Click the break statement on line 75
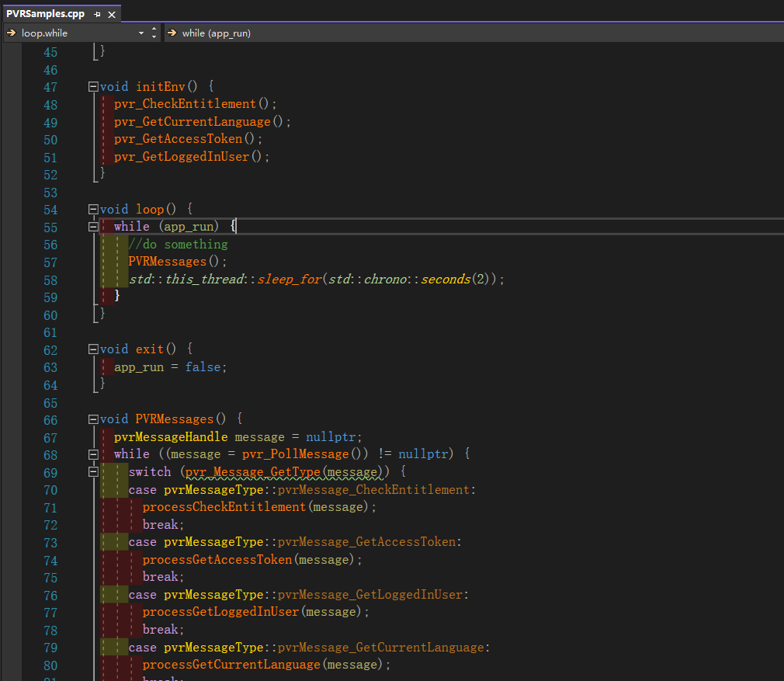The height and width of the screenshot is (681, 784). [161, 576]
